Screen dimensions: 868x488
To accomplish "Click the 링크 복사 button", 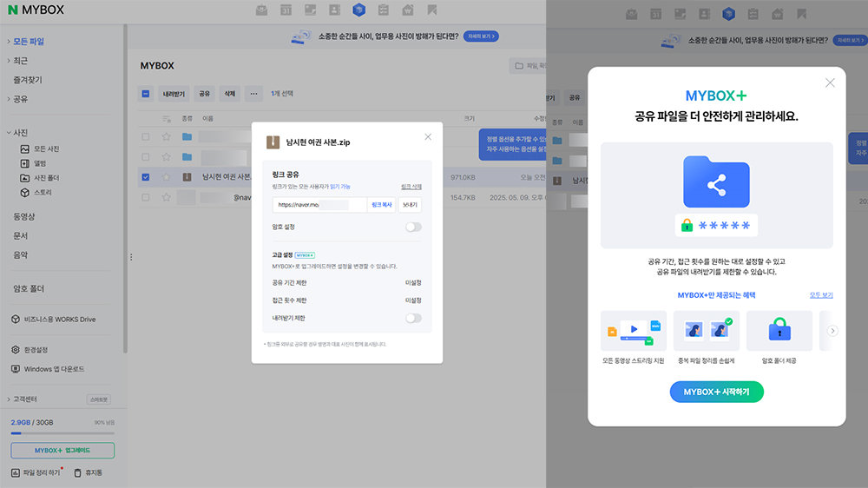I will coord(382,205).
